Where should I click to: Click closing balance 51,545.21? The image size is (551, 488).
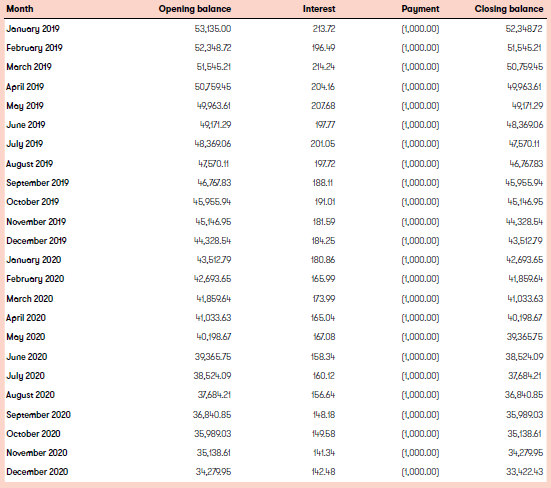click(525, 48)
